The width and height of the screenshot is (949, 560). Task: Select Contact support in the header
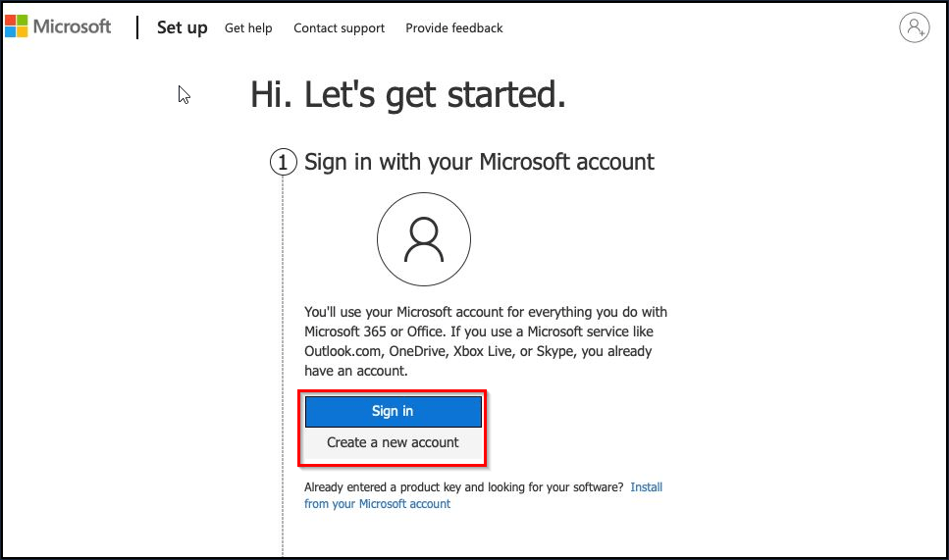point(339,27)
